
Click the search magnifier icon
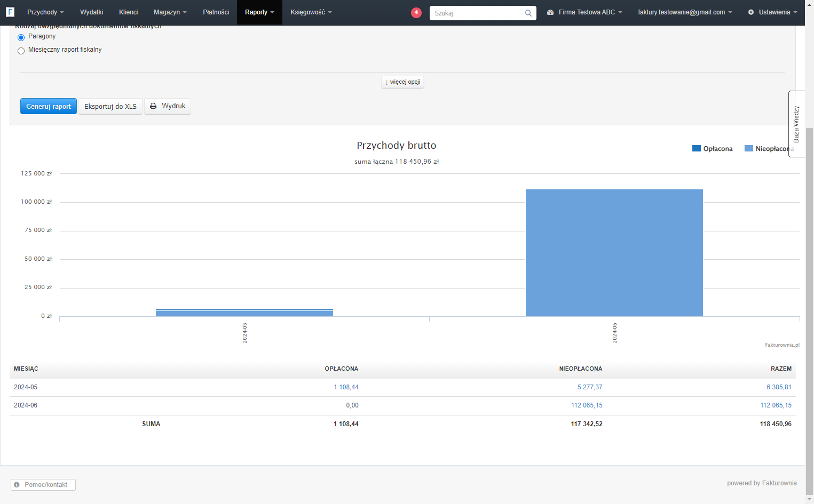click(528, 13)
